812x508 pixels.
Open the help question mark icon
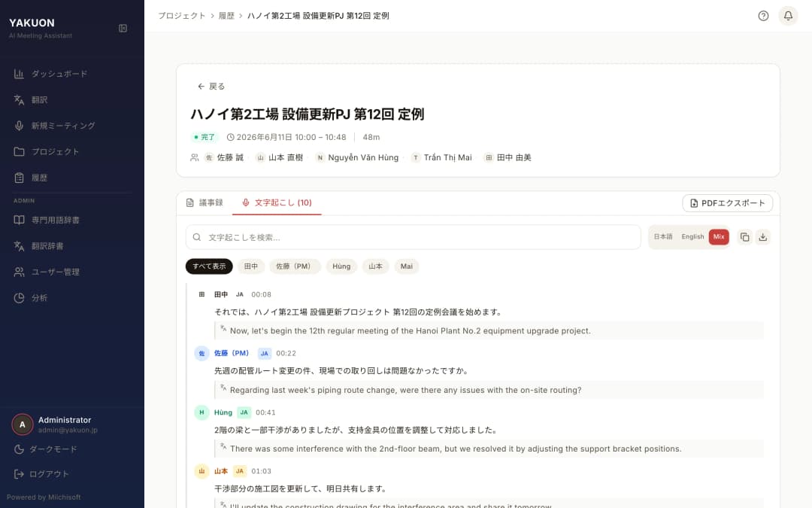pos(763,16)
